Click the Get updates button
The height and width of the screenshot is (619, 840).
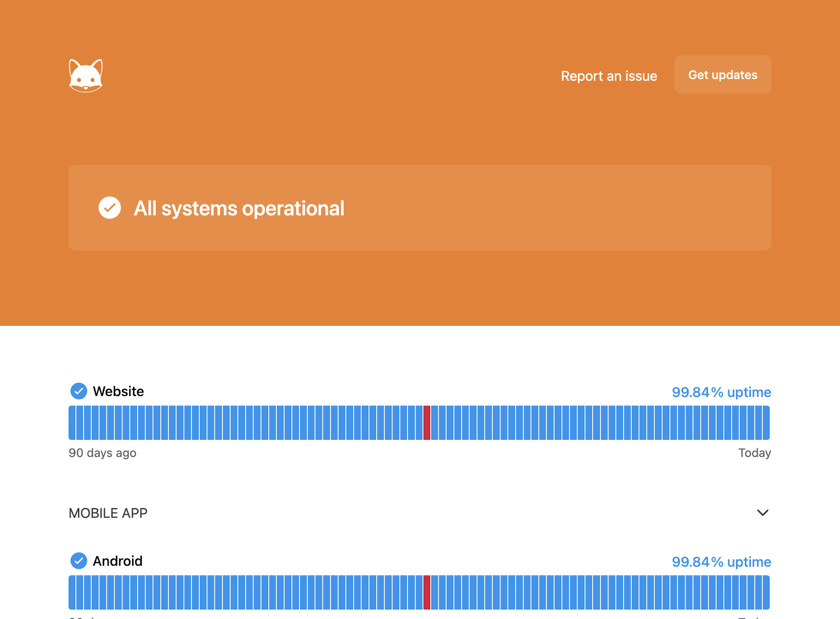pos(723,74)
